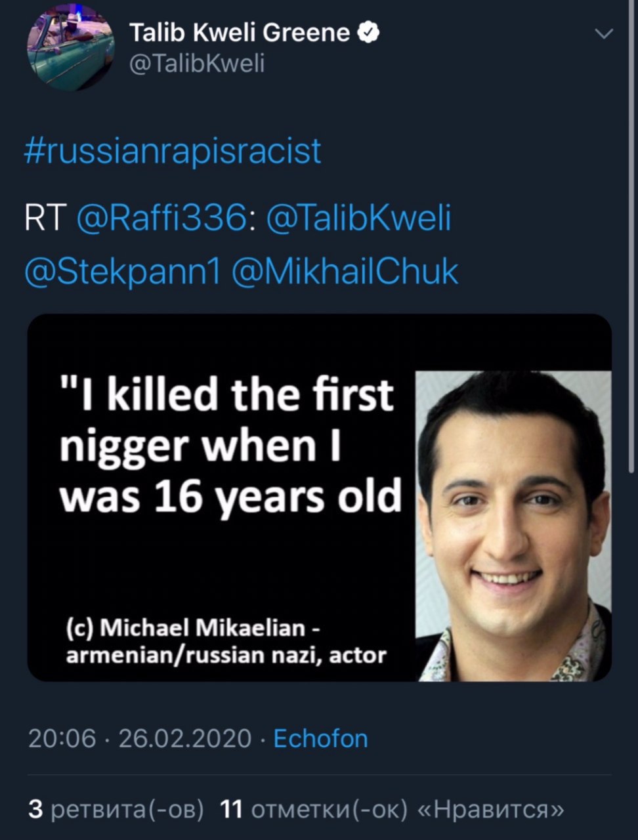Viewport: 638px width, 840px height.
Task: Open the "Talib Kweli Greene" display name
Action: [x=240, y=32]
